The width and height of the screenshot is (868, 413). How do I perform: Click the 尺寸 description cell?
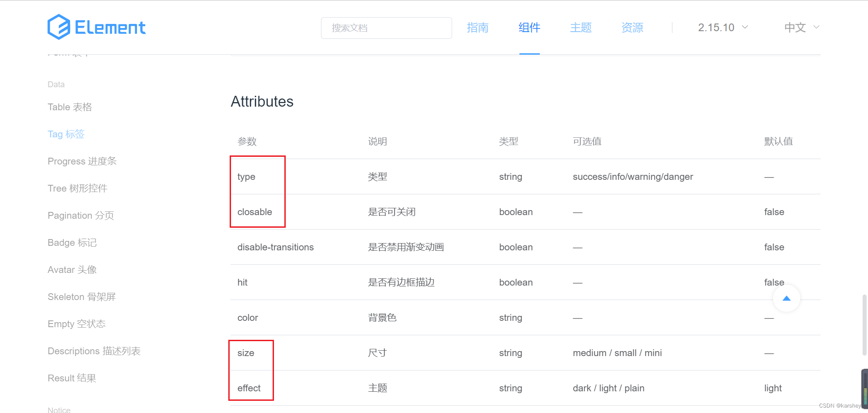click(x=377, y=353)
